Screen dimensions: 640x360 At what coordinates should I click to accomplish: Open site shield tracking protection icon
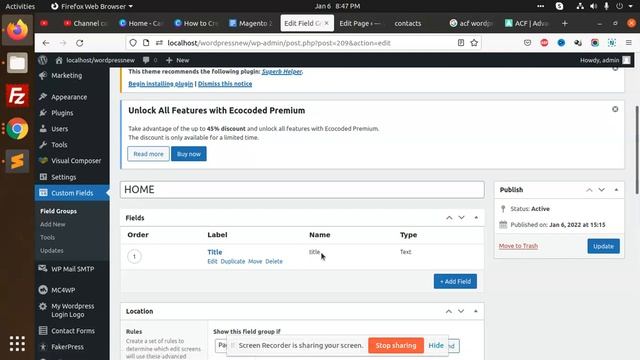click(x=133, y=43)
